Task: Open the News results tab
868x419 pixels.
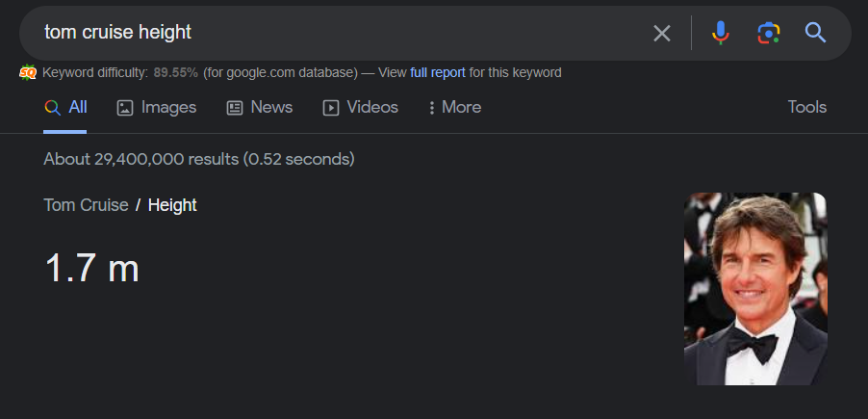Action: (260, 107)
